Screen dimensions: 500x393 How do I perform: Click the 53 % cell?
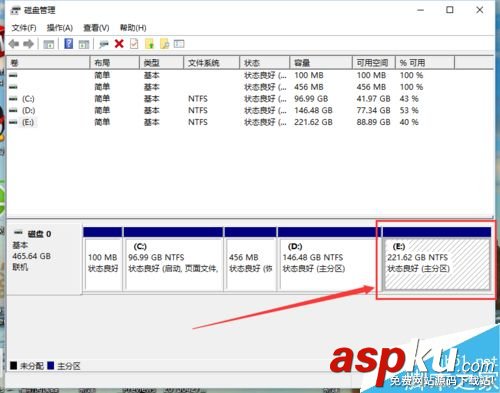409,111
